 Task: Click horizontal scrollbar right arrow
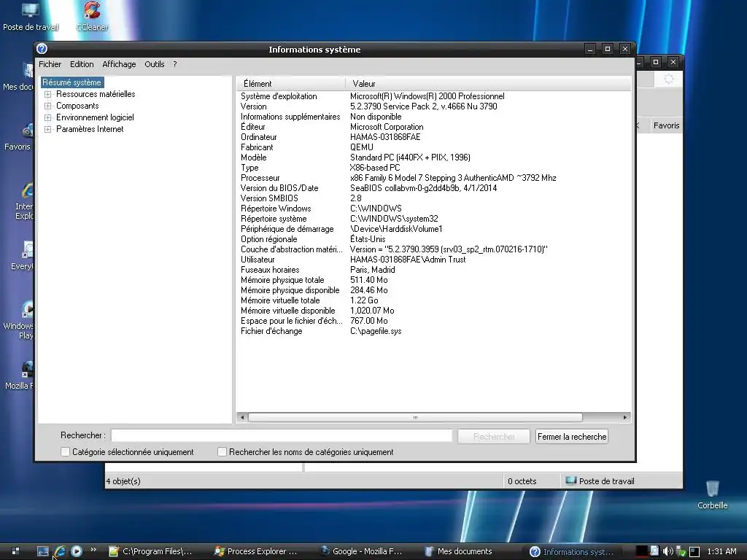[x=625, y=418]
